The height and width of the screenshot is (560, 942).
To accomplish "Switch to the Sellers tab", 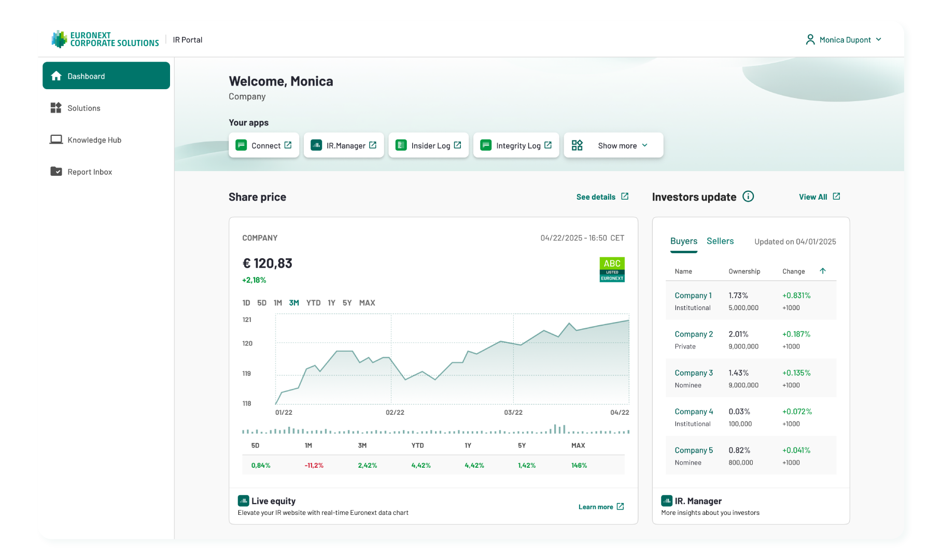I will click(720, 241).
